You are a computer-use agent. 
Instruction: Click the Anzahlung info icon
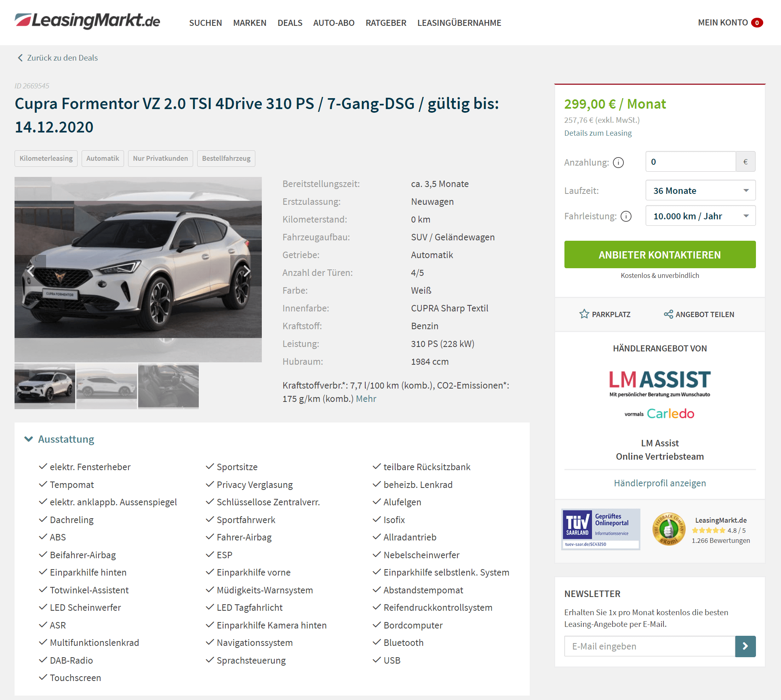[618, 162]
